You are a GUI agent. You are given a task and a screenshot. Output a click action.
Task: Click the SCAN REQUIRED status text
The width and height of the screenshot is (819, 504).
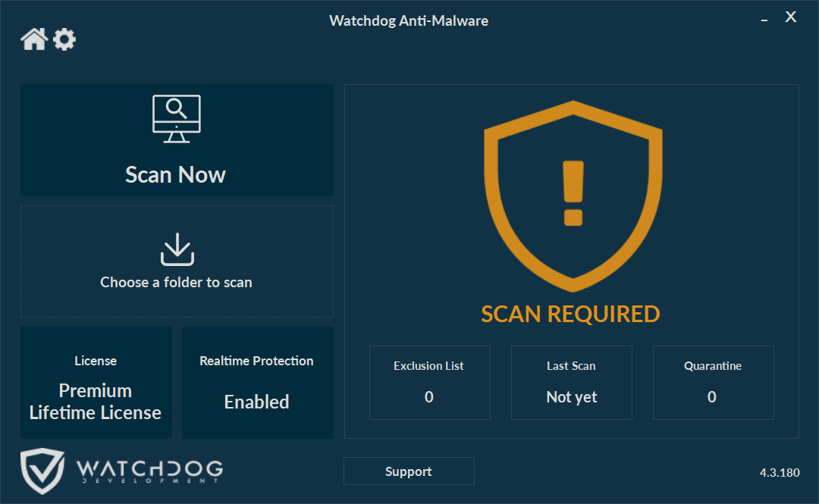[570, 315]
